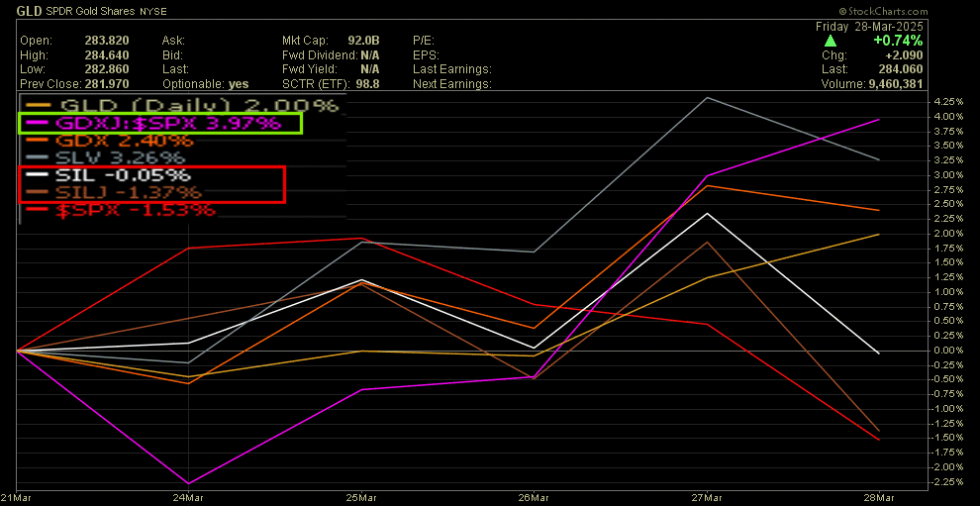Image resolution: width=980 pixels, height=506 pixels.
Task: Click the magenta line's low point at 24Mar
Action: tap(189, 483)
